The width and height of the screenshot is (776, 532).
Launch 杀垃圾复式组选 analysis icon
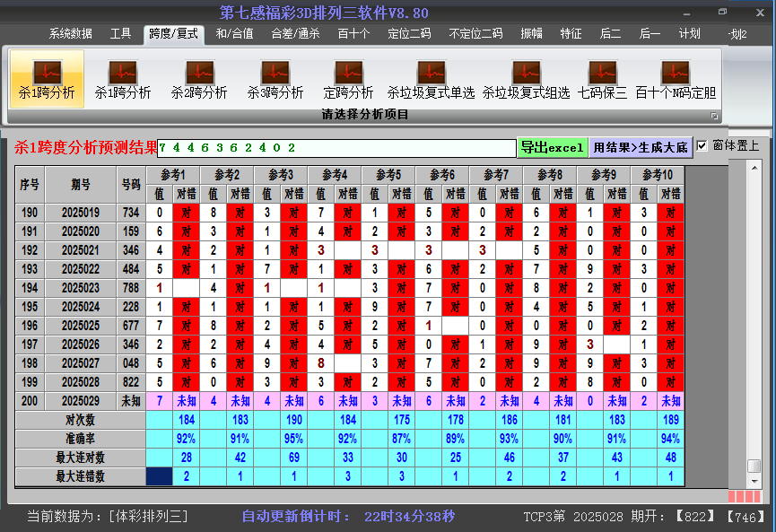[x=526, y=79]
